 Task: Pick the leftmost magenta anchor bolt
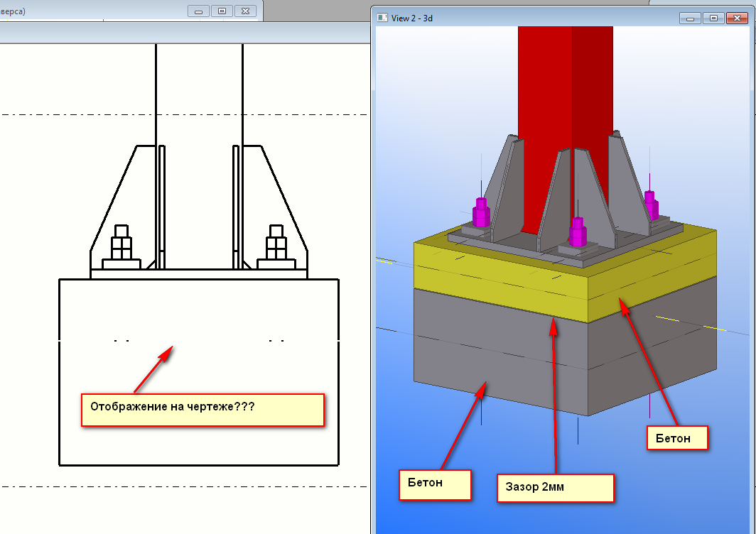coord(481,213)
